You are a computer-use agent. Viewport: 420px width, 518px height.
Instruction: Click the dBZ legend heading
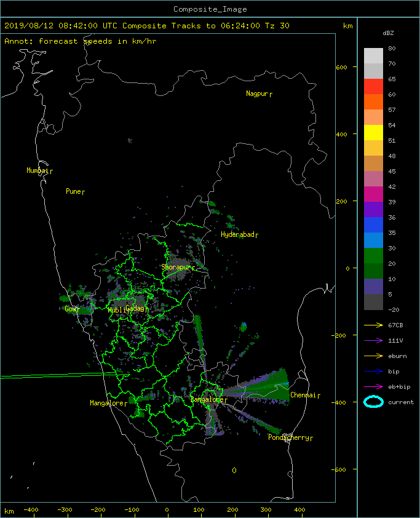(388, 33)
